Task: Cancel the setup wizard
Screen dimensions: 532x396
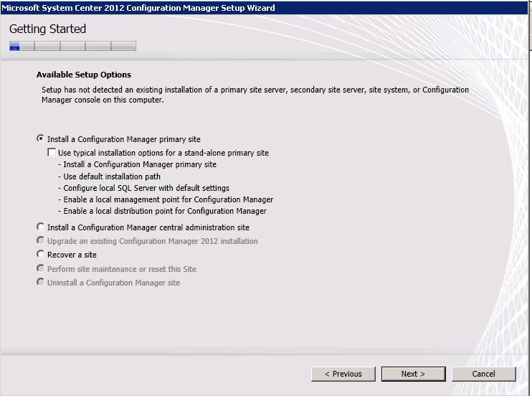Action: coord(483,374)
